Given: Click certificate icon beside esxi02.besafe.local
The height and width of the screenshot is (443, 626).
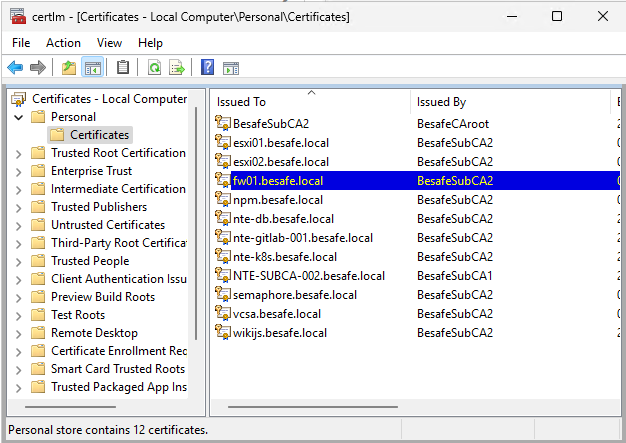Looking at the screenshot, I should pyautogui.click(x=223, y=161).
